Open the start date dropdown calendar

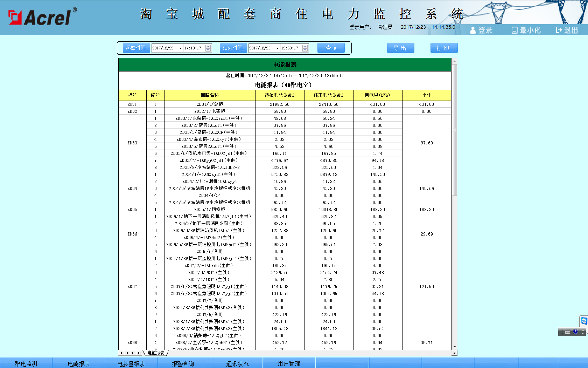[x=180, y=48]
